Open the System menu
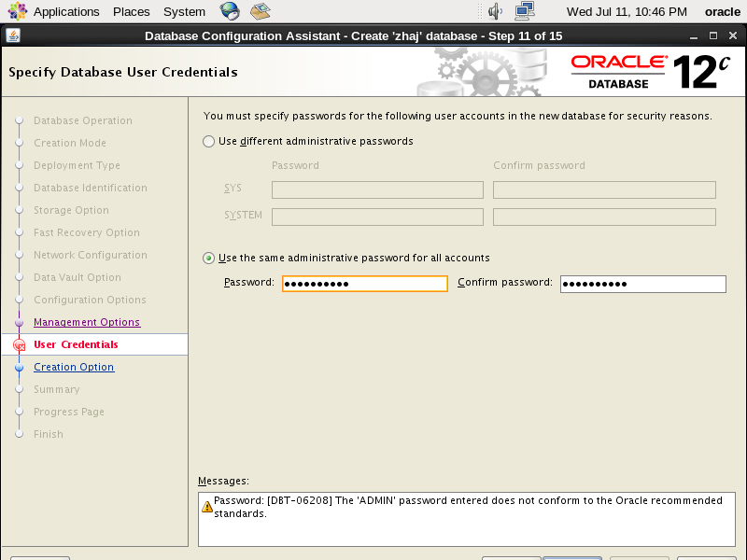Screen dimensions: 747x560 (x=184, y=11)
